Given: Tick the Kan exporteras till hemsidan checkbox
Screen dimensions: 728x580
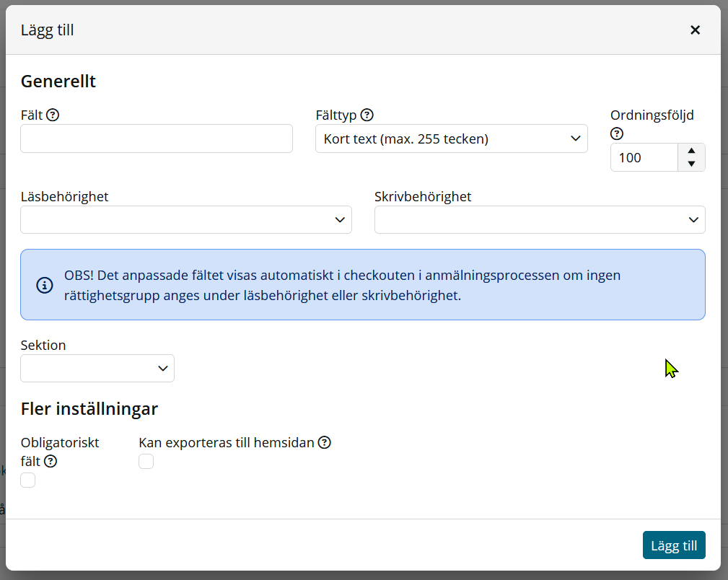Looking at the screenshot, I should pyautogui.click(x=146, y=461).
